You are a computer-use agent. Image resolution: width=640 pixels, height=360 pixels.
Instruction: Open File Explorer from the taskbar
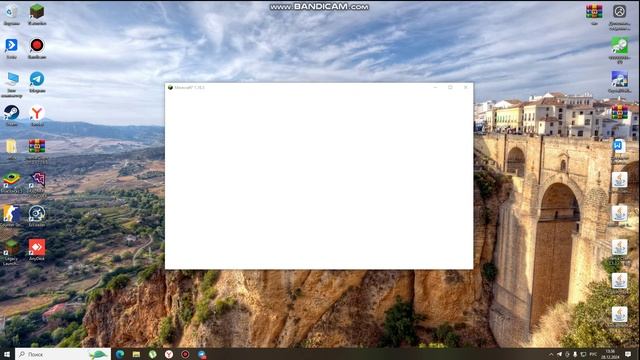[136, 354]
